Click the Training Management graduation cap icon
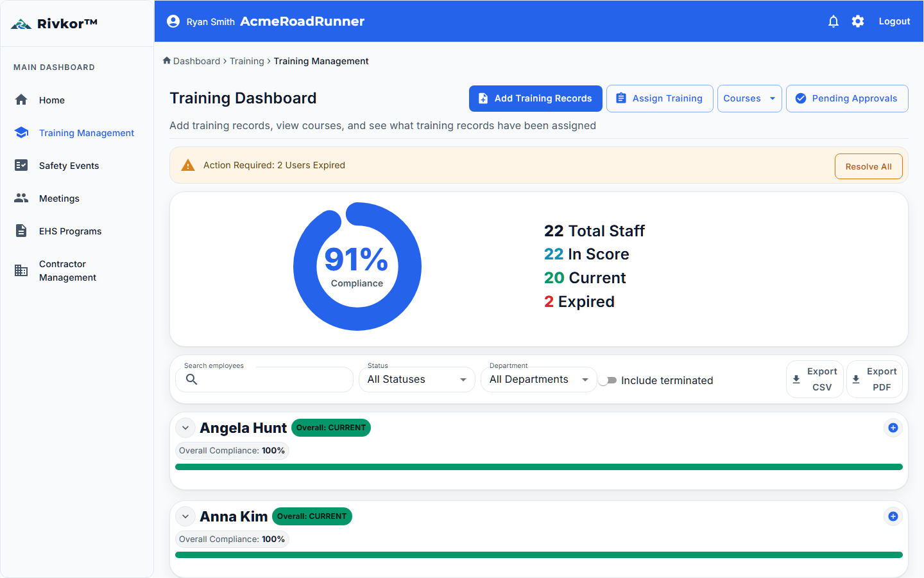 click(x=21, y=132)
